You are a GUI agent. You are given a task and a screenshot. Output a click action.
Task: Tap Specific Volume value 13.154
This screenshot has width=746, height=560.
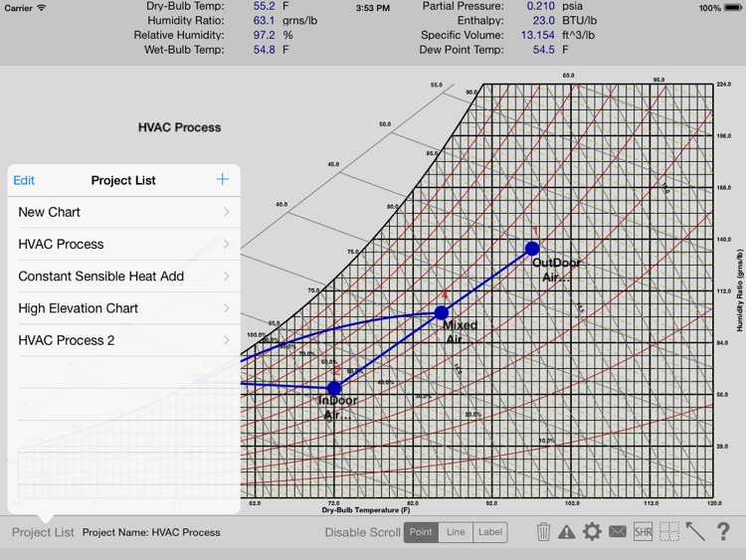pos(537,35)
